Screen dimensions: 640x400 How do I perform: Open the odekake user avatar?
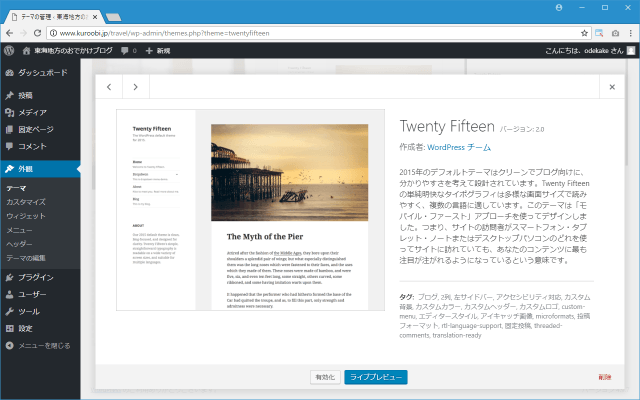click(631, 51)
